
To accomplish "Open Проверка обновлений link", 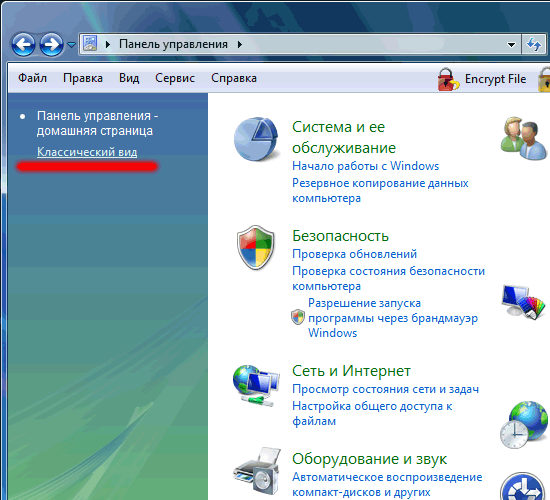I will 354,254.
